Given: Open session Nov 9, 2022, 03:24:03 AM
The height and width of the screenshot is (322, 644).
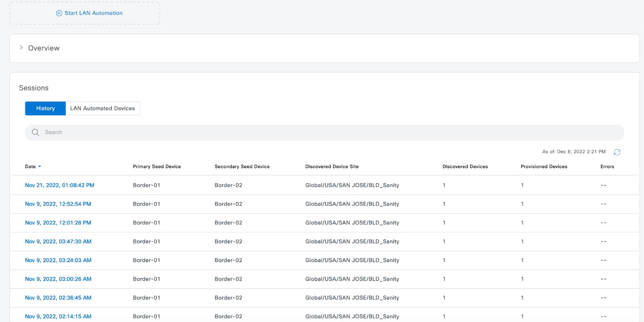Looking at the screenshot, I should [58, 260].
